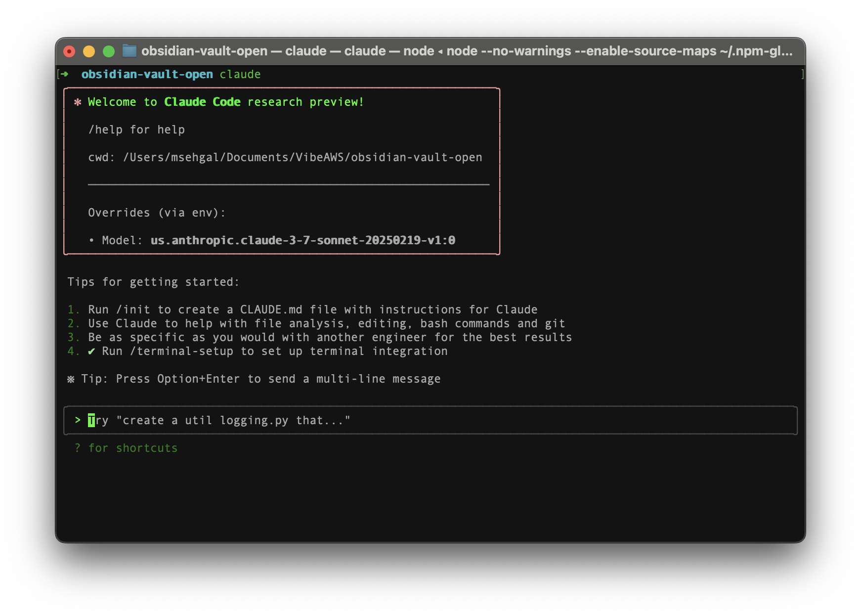Click the tip symbol before Option+Enter hint
This screenshot has height=616, width=861.
click(71, 379)
